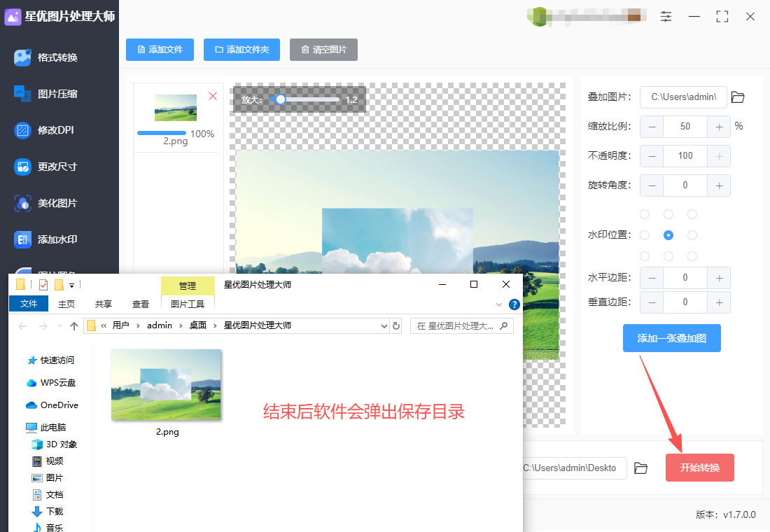
Task: Select bottom-left watermark position radio
Action: [645, 256]
